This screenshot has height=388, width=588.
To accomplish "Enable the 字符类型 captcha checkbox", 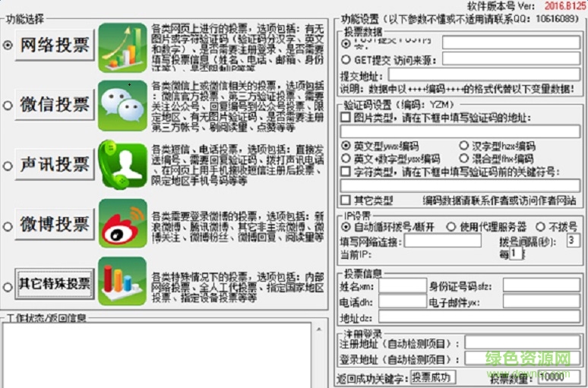I will tap(346, 172).
